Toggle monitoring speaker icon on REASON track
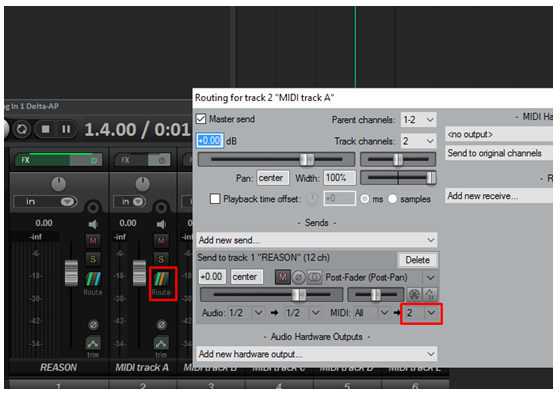Viewport: 560px width, 395px height. tap(93, 224)
